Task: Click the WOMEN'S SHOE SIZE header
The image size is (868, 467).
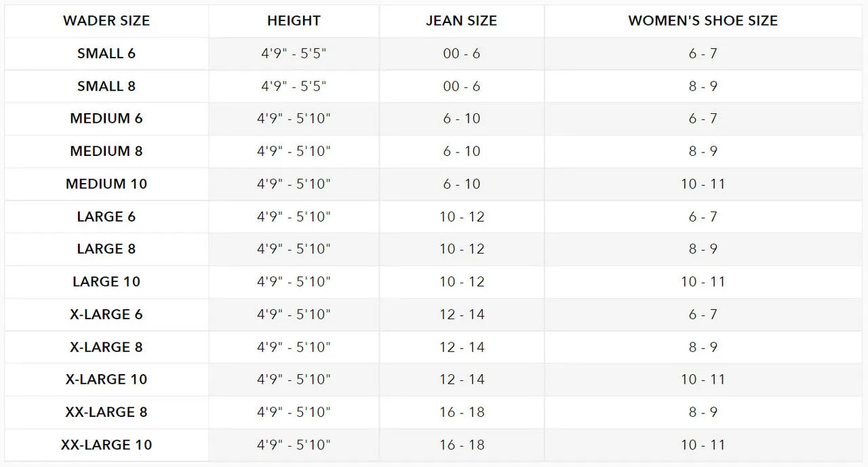Action: tap(703, 20)
